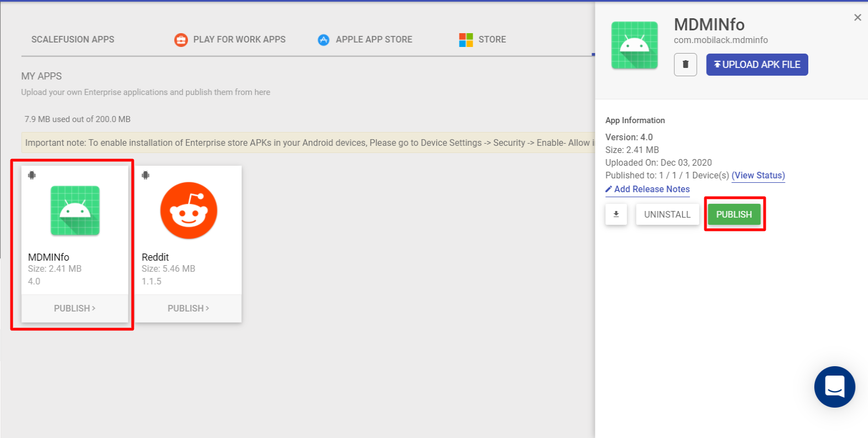Click the com.mobilack.mdminfo package name
The width and height of the screenshot is (868, 438).
coord(720,40)
